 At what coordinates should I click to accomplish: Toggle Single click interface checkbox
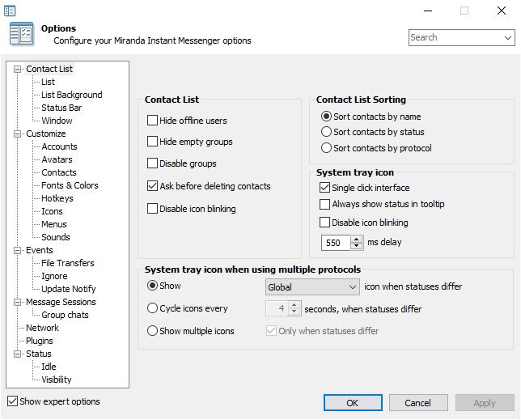pos(324,188)
